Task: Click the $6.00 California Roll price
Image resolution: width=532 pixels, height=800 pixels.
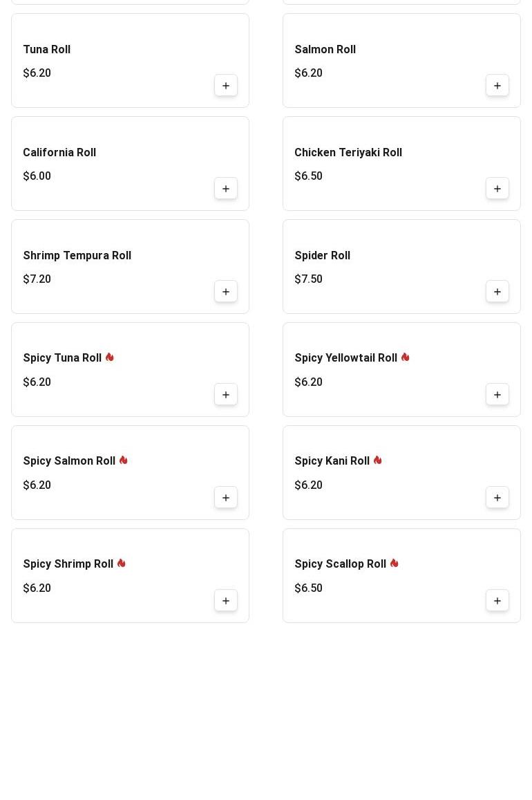Action: coord(37,176)
